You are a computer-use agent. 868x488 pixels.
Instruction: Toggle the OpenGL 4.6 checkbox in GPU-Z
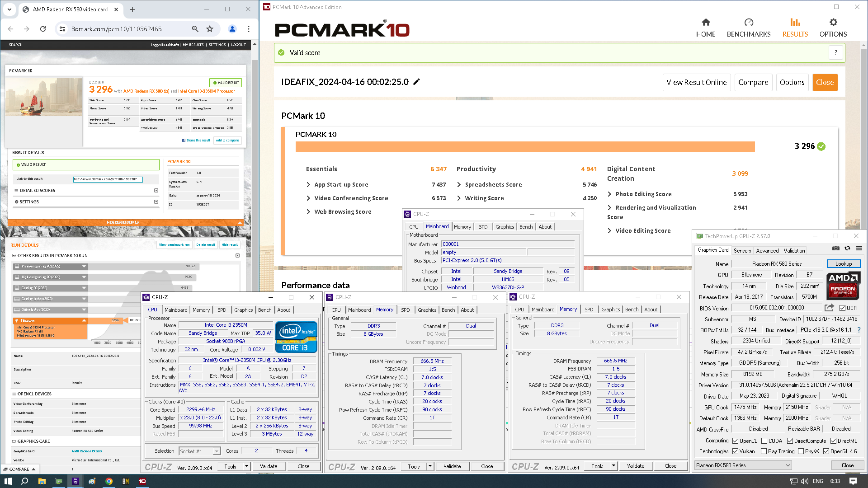826,451
